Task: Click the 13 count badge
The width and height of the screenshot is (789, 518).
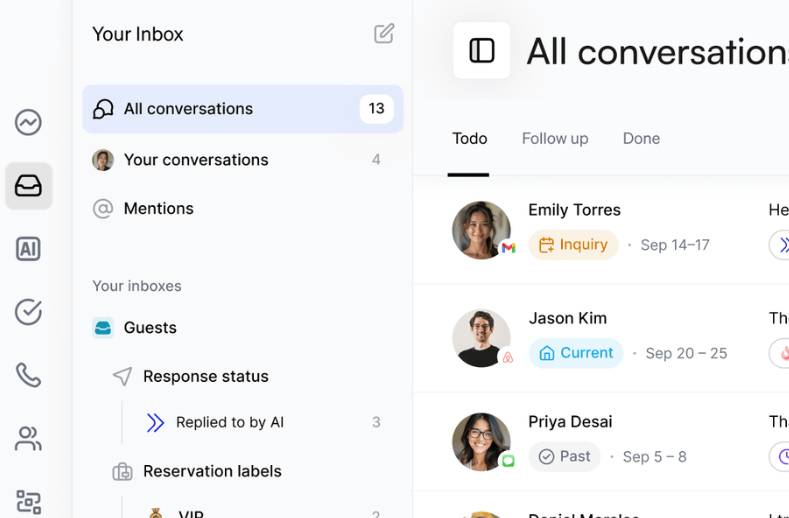Action: pos(376,109)
